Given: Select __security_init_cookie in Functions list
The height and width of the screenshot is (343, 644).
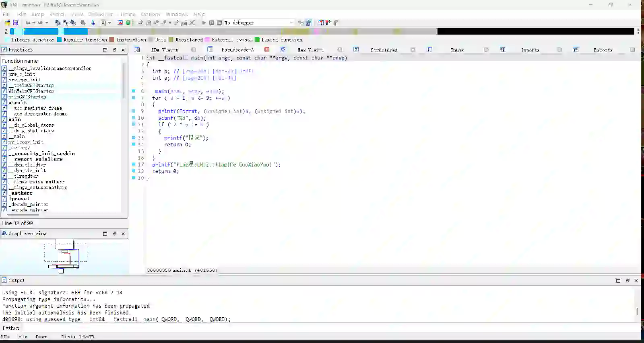Looking at the screenshot, I should coord(41,153).
